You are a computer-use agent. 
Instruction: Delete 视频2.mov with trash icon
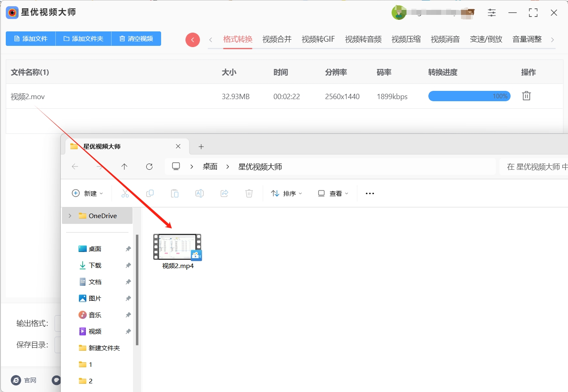(526, 96)
